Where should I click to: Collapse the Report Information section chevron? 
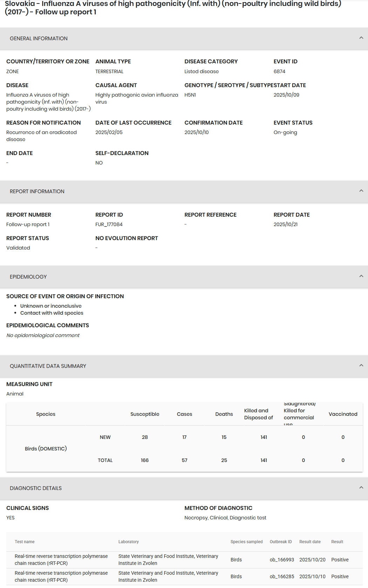pos(361,191)
